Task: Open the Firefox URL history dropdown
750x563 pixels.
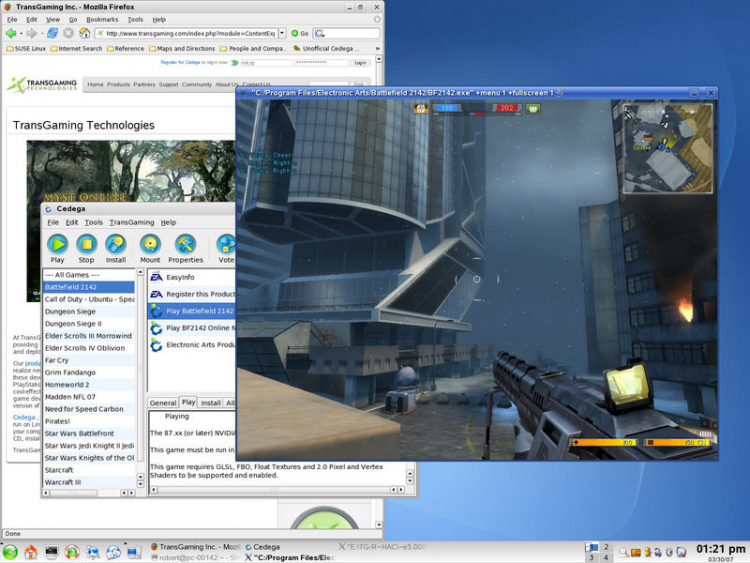Action: tap(282, 33)
